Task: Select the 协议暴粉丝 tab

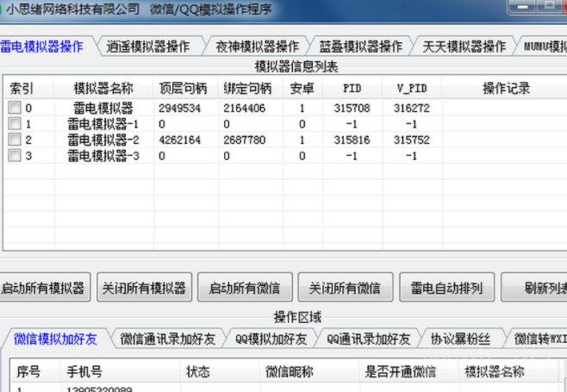Action: [x=460, y=339]
